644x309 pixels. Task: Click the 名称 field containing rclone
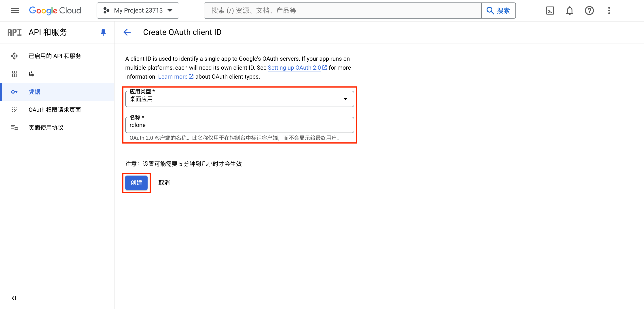point(239,125)
